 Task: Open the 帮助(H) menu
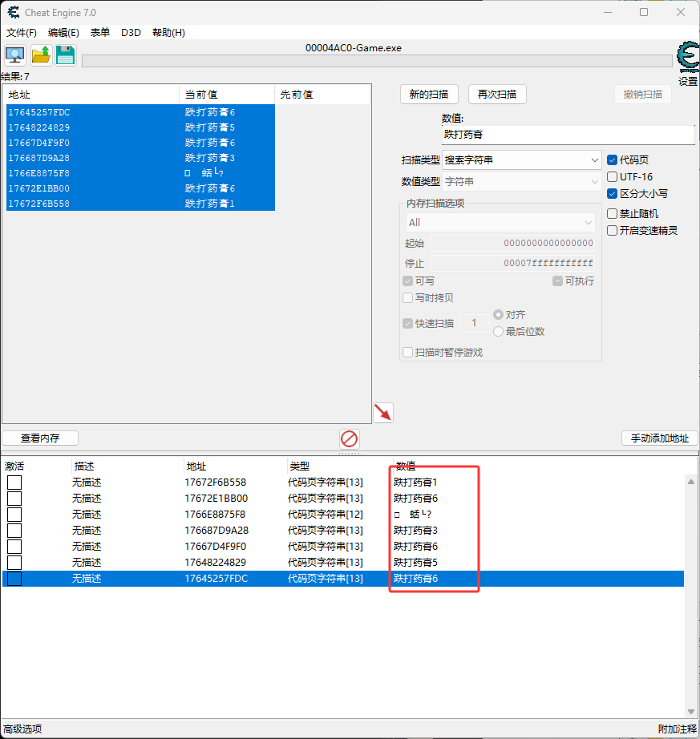[x=168, y=33]
